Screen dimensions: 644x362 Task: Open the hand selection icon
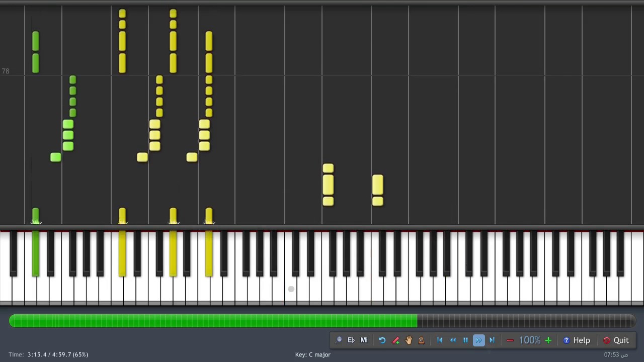(409, 340)
